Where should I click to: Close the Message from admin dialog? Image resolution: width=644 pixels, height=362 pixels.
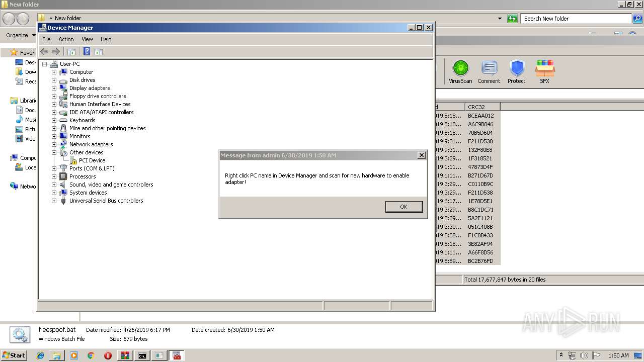tap(422, 155)
